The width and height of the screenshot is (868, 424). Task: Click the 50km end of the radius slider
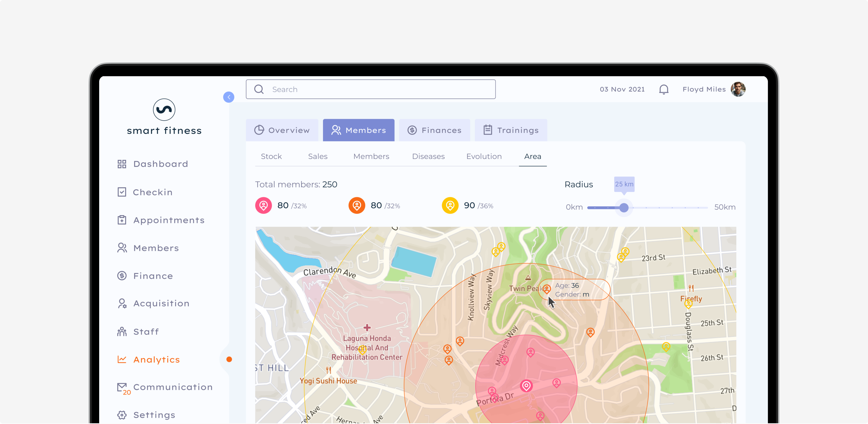pyautogui.click(x=725, y=207)
